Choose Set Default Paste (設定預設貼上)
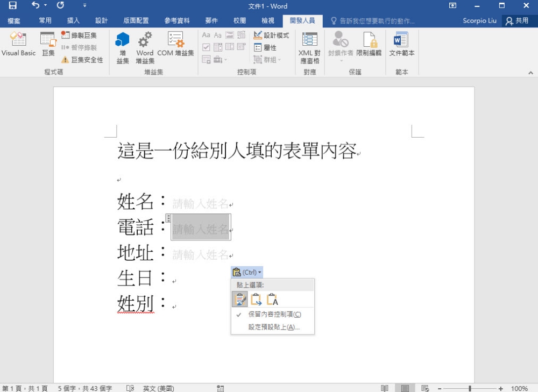The height and width of the screenshot is (392, 538). tap(274, 327)
